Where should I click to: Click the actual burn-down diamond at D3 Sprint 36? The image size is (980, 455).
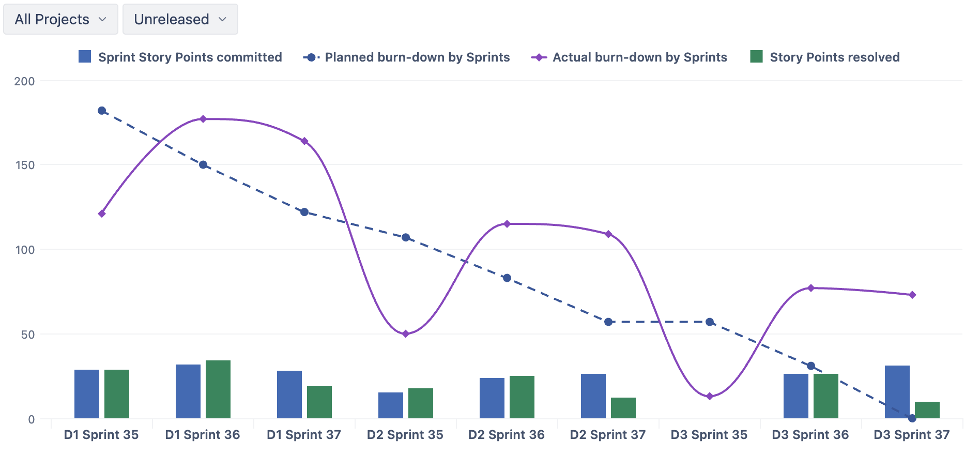tap(810, 287)
